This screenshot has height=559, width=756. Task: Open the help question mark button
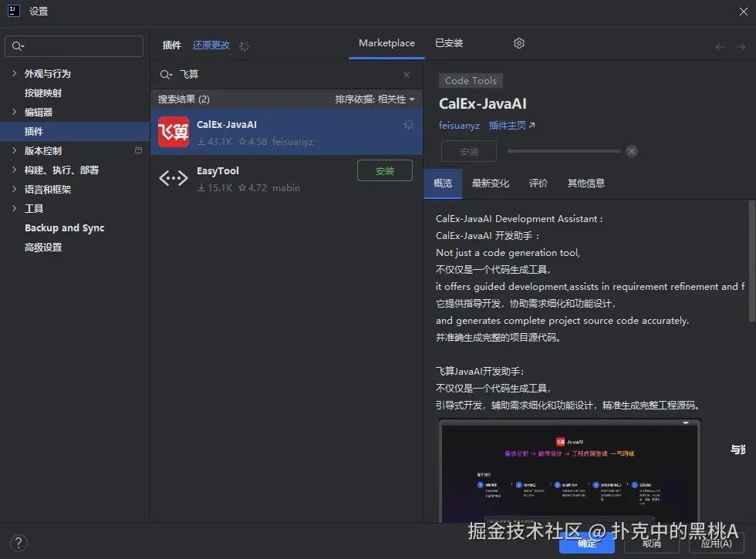click(19, 543)
